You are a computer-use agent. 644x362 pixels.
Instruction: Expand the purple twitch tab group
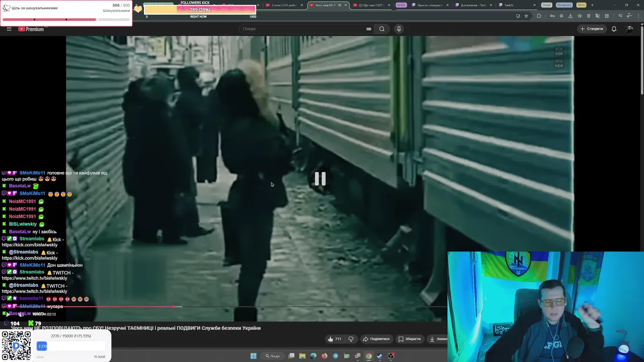pyautogui.click(x=401, y=5)
